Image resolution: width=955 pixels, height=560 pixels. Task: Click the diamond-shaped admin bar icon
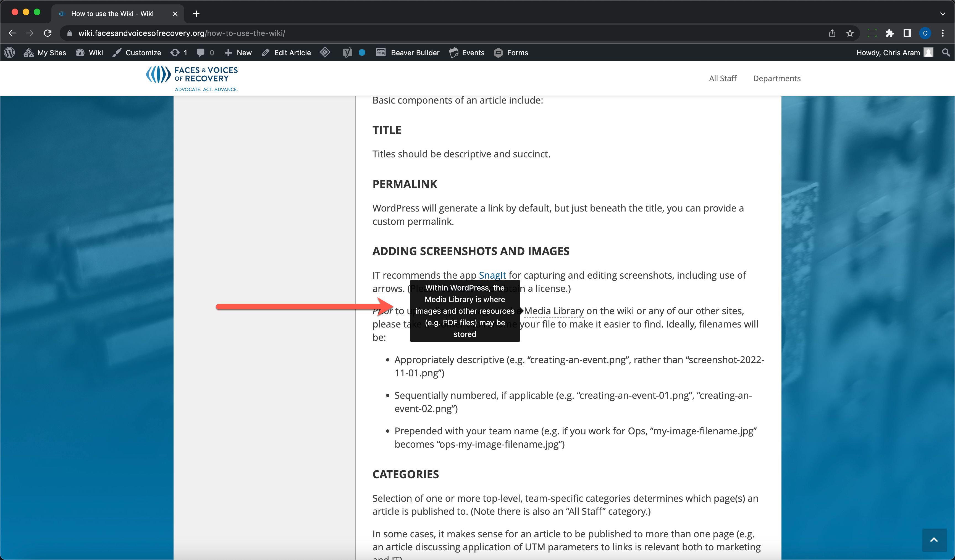click(325, 52)
